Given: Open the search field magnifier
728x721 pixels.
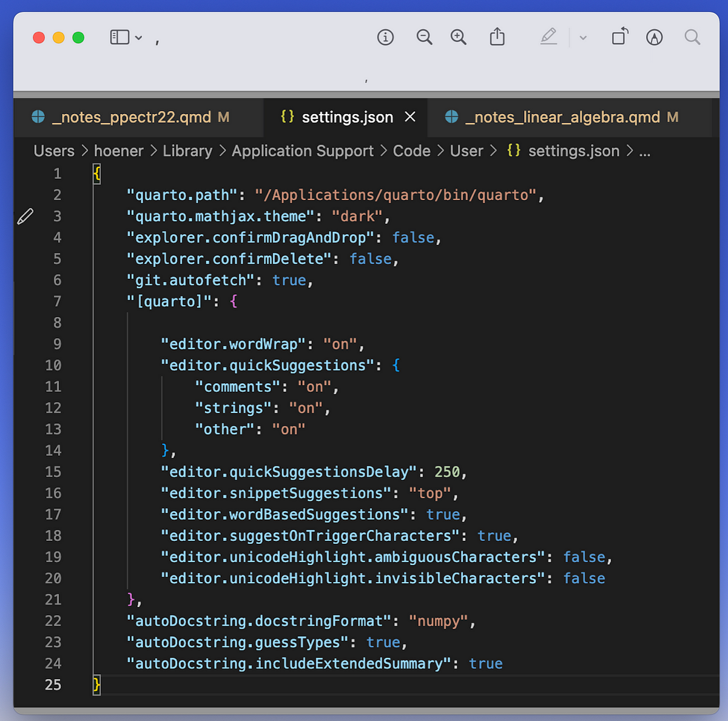Looking at the screenshot, I should pyautogui.click(x=692, y=38).
